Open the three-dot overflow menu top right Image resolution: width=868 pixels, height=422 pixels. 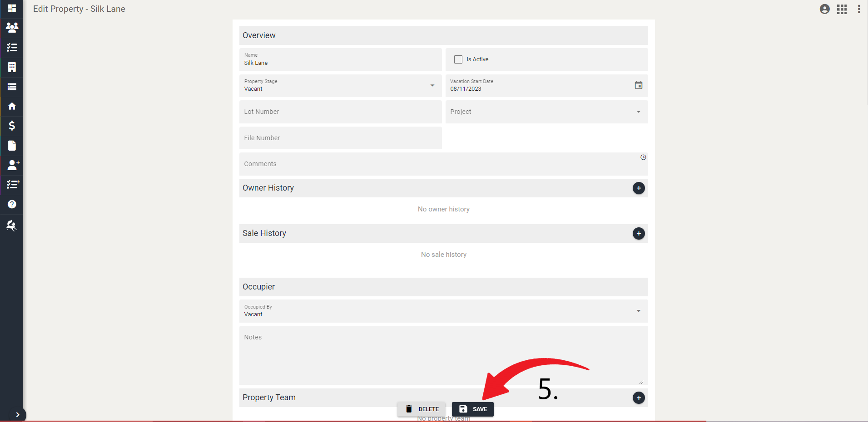(x=858, y=9)
